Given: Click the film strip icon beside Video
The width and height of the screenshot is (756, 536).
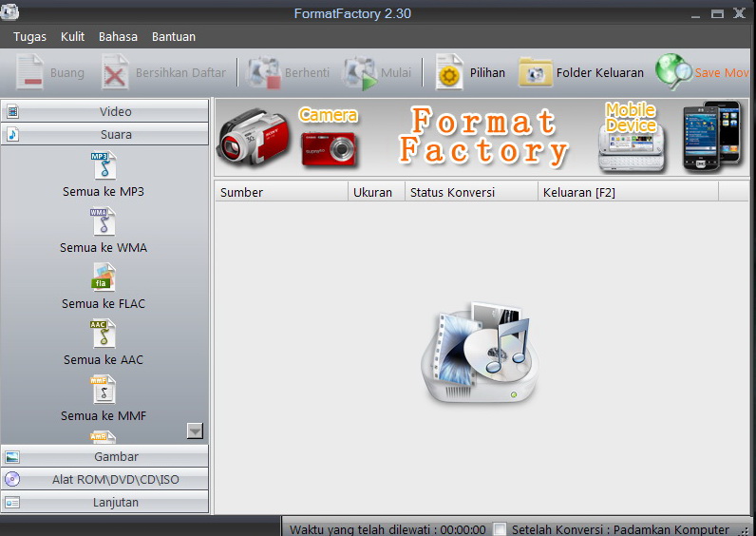Looking at the screenshot, I should pyautogui.click(x=13, y=111).
